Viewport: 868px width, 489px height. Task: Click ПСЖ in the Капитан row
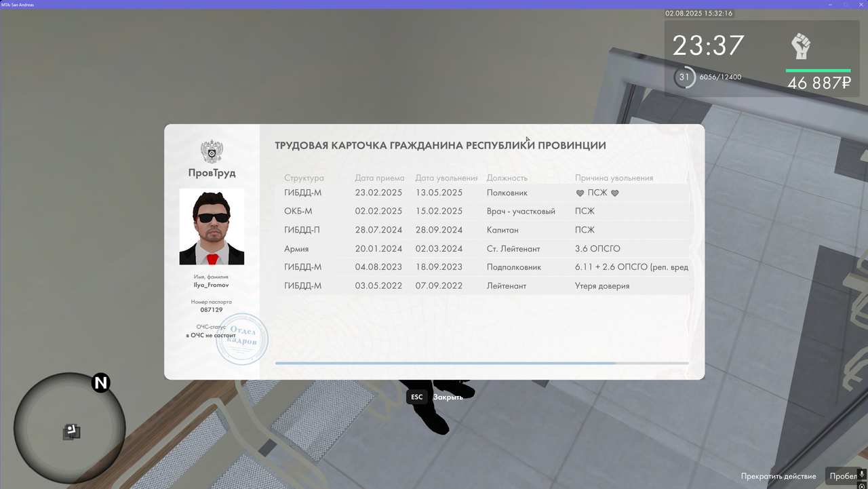tap(585, 230)
